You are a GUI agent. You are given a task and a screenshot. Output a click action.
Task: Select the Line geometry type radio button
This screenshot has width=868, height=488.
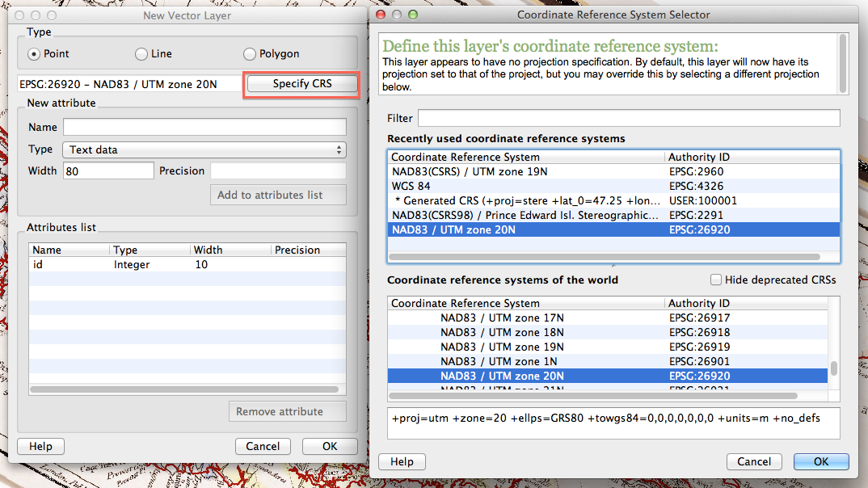pyautogui.click(x=141, y=54)
